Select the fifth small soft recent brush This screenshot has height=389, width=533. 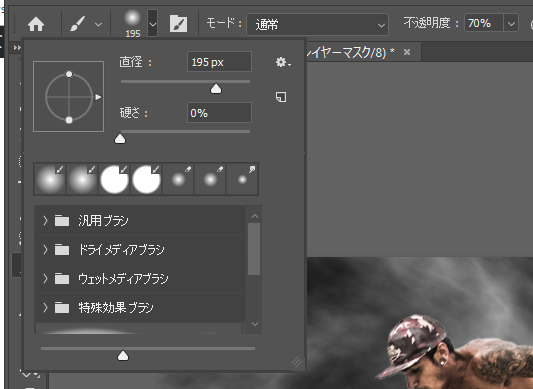pyautogui.click(x=178, y=179)
